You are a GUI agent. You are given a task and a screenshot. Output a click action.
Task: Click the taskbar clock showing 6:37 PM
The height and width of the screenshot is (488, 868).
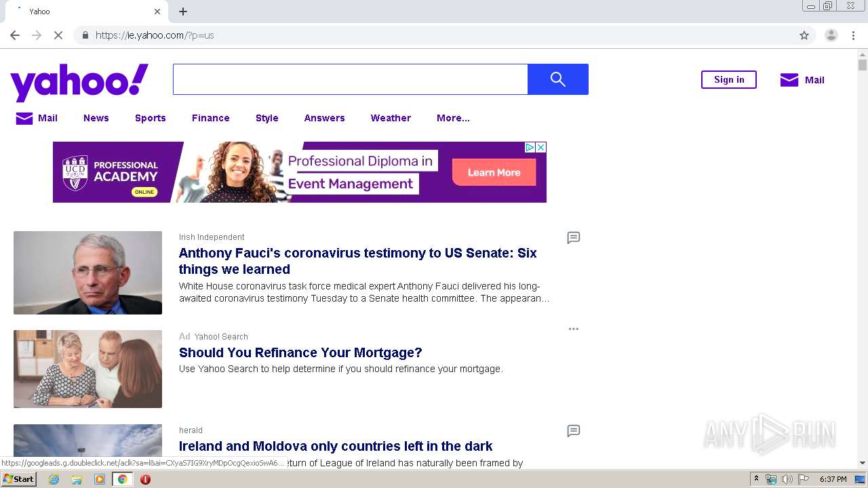(833, 479)
